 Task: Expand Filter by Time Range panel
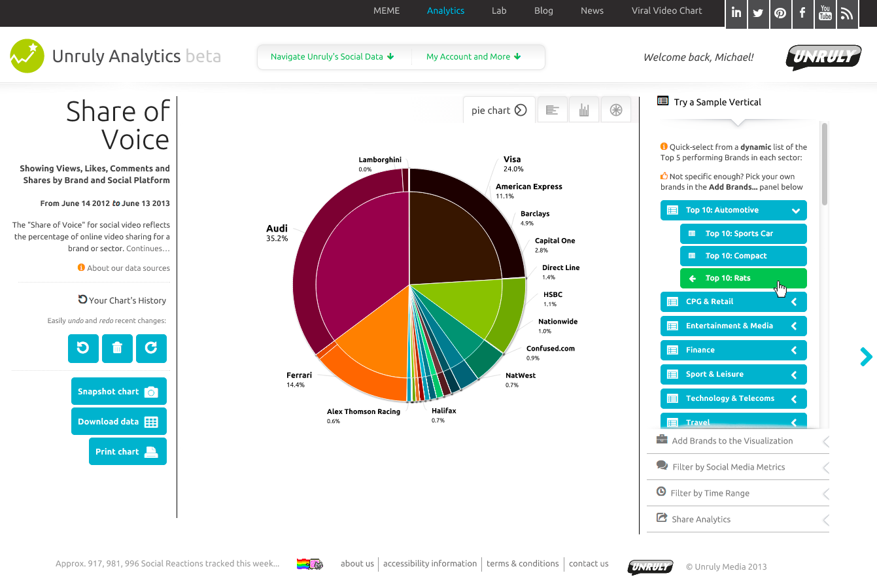[x=738, y=493]
